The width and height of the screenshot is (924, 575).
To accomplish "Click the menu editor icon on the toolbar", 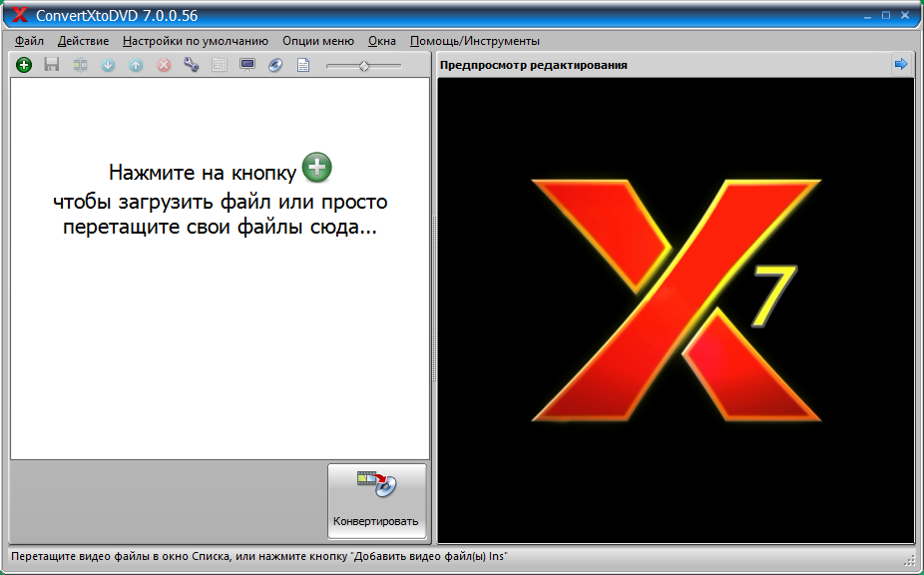I will (x=218, y=64).
